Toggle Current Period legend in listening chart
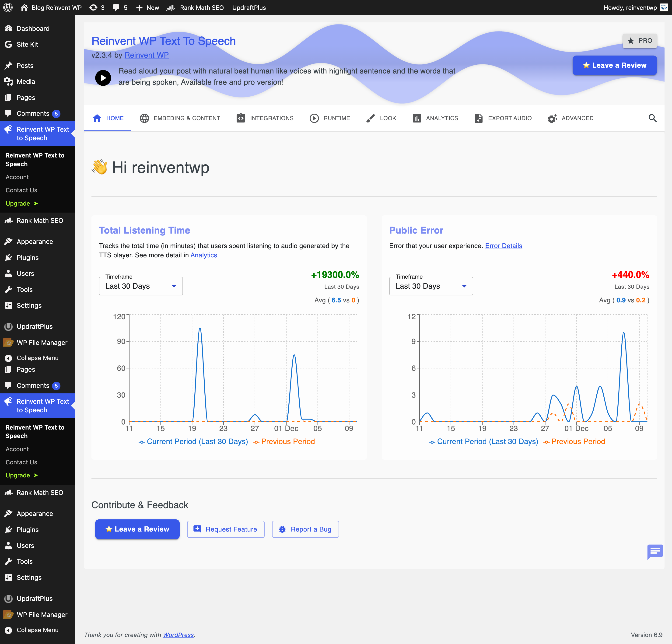672x644 pixels. coord(193,442)
